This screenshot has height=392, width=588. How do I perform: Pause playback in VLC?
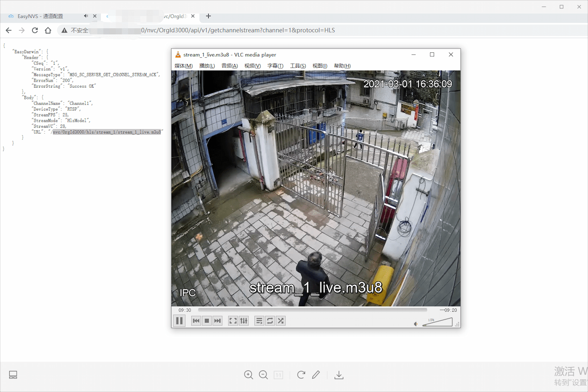tap(179, 321)
